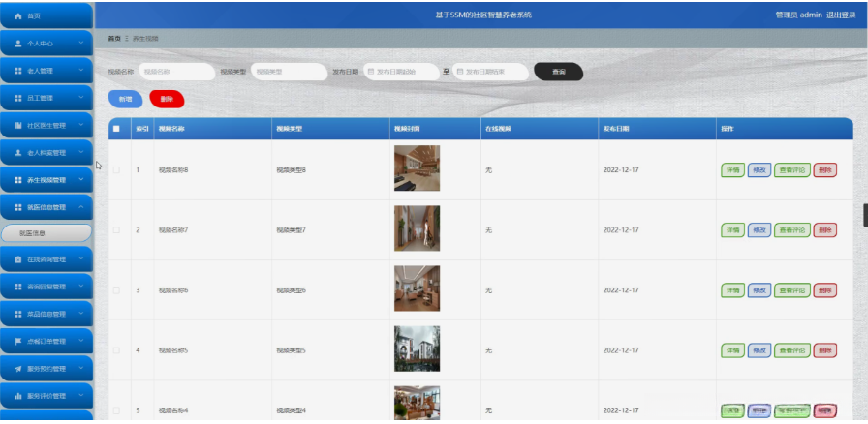Screen dimensions: 868x424
Task: Focus the 视频名称 search input
Action: click(x=176, y=72)
